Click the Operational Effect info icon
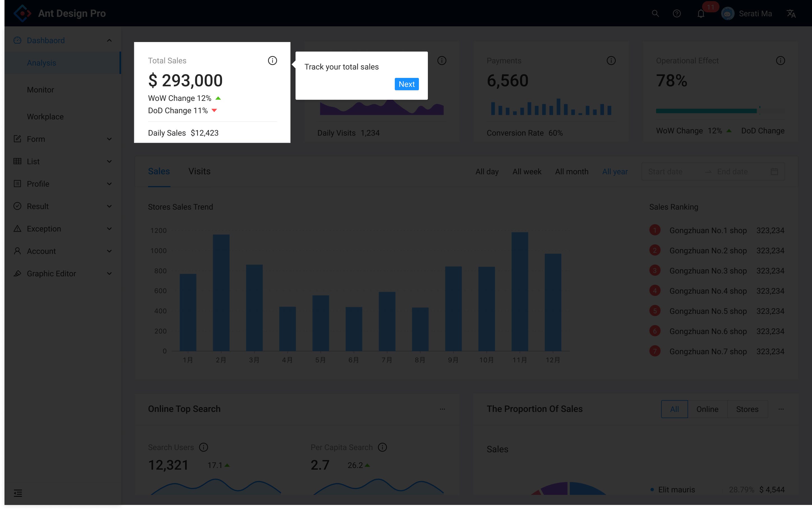Viewport: 812px width, 510px height. coord(780,61)
